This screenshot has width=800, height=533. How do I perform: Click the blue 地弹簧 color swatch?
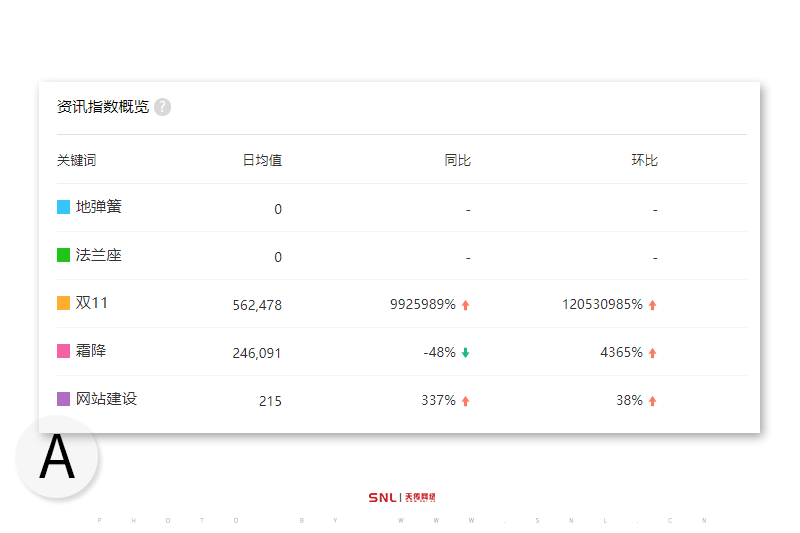point(63,207)
